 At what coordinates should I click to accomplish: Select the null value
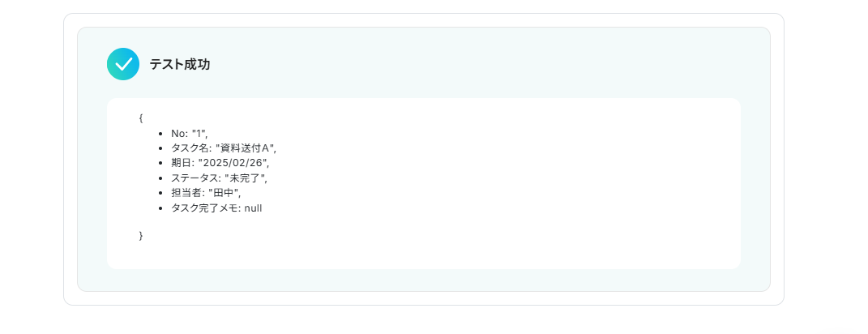click(x=253, y=208)
